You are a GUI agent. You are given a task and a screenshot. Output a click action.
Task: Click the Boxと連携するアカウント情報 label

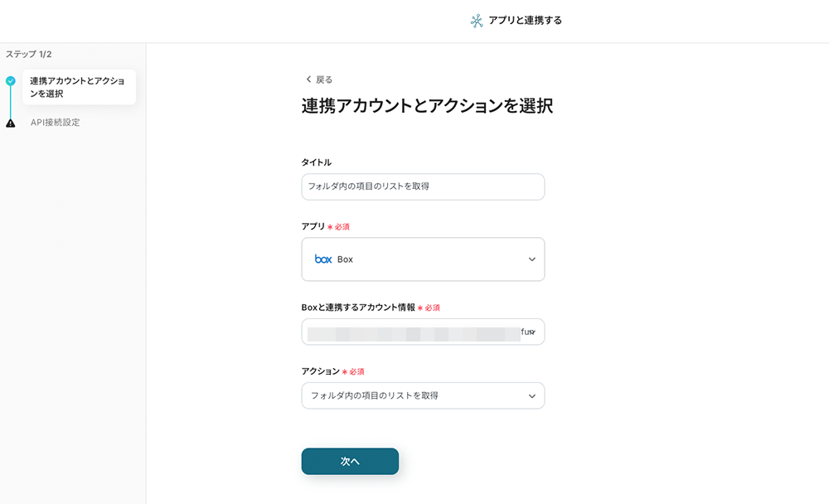358,308
